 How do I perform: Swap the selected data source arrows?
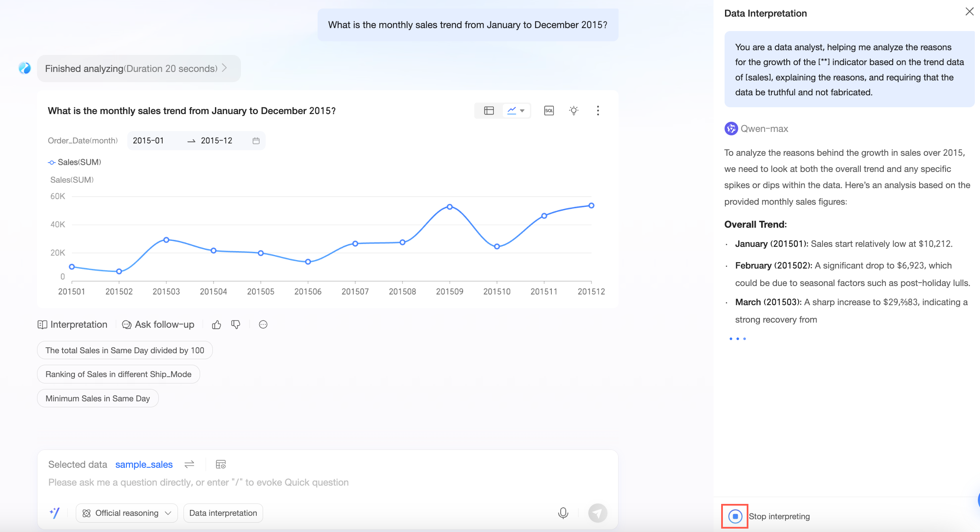(189, 464)
